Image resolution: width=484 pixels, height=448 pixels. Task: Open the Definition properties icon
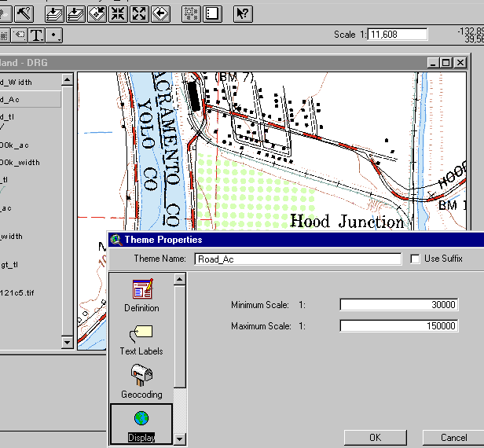pos(141,295)
